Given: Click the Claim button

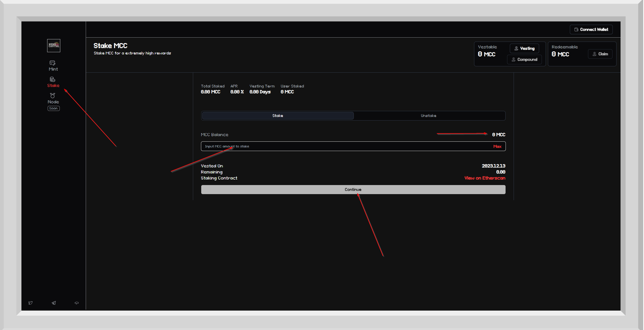Looking at the screenshot, I should [600, 54].
